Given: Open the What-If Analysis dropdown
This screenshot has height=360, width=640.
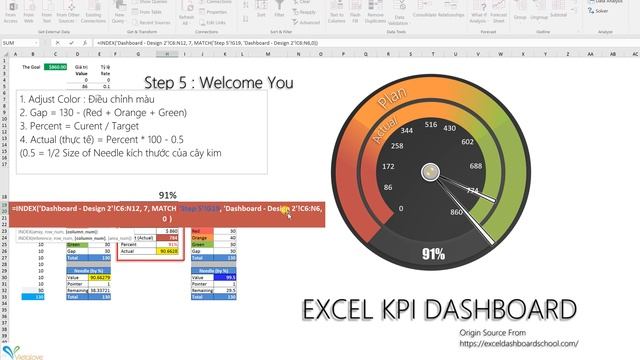Looking at the screenshot, I should [478, 12].
